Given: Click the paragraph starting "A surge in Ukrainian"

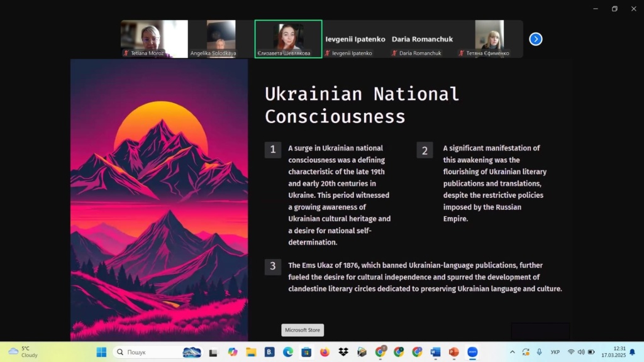Looking at the screenshot, I should point(339,195).
